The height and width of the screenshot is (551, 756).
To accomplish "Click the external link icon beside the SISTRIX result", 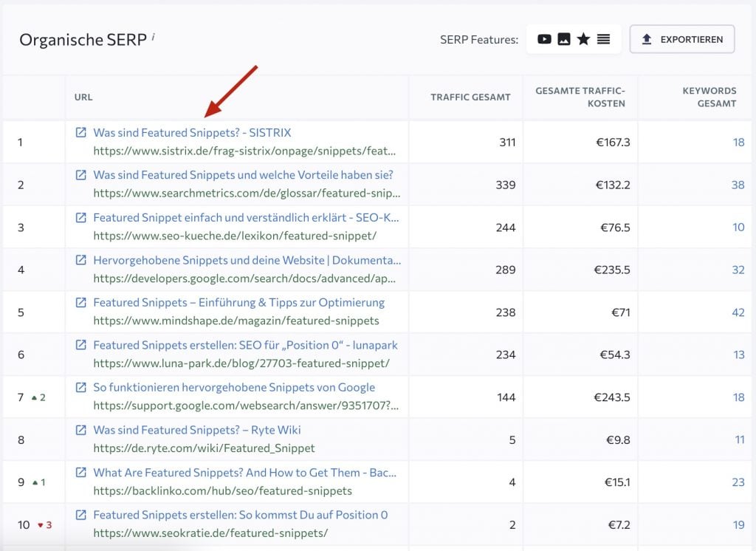I will tap(81, 133).
